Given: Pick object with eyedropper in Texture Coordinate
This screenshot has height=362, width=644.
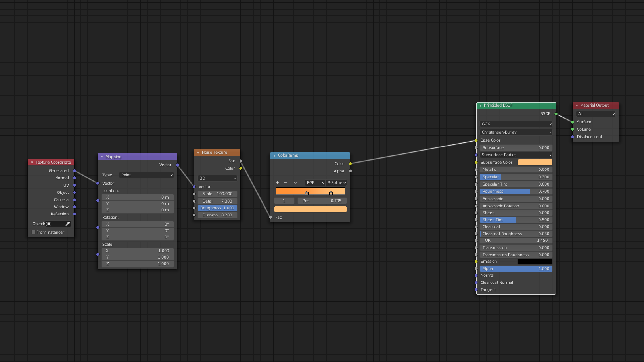Looking at the screenshot, I should tap(68, 224).
